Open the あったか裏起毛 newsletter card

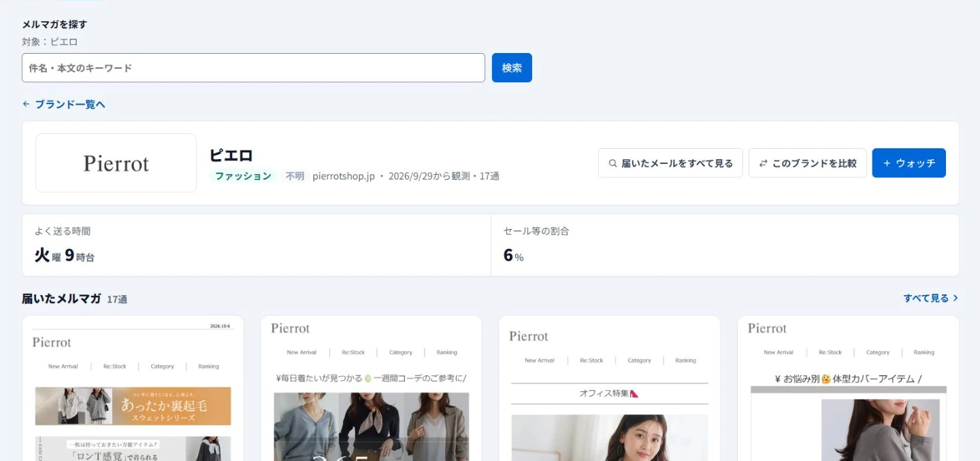133,388
